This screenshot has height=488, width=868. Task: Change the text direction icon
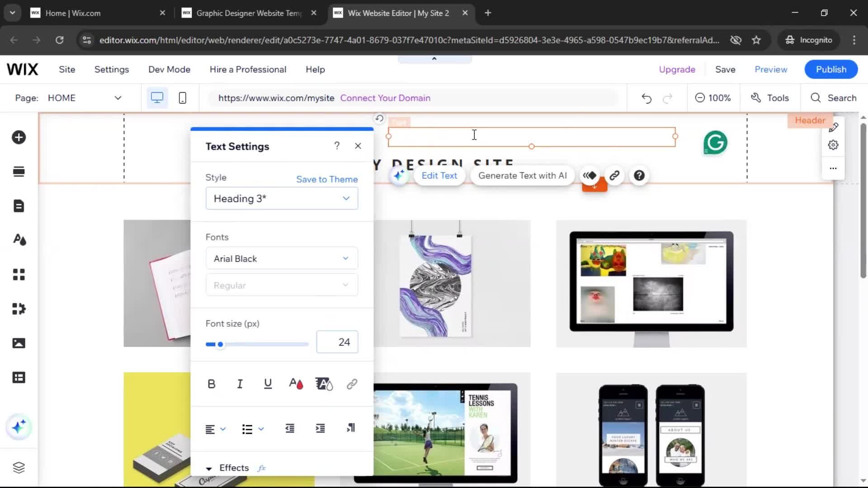click(351, 428)
